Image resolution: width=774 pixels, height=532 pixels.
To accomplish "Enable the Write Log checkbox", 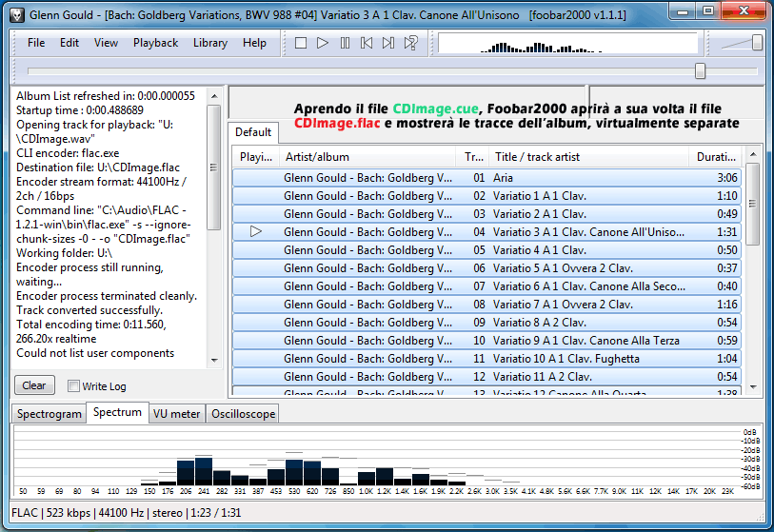I will pyautogui.click(x=73, y=386).
